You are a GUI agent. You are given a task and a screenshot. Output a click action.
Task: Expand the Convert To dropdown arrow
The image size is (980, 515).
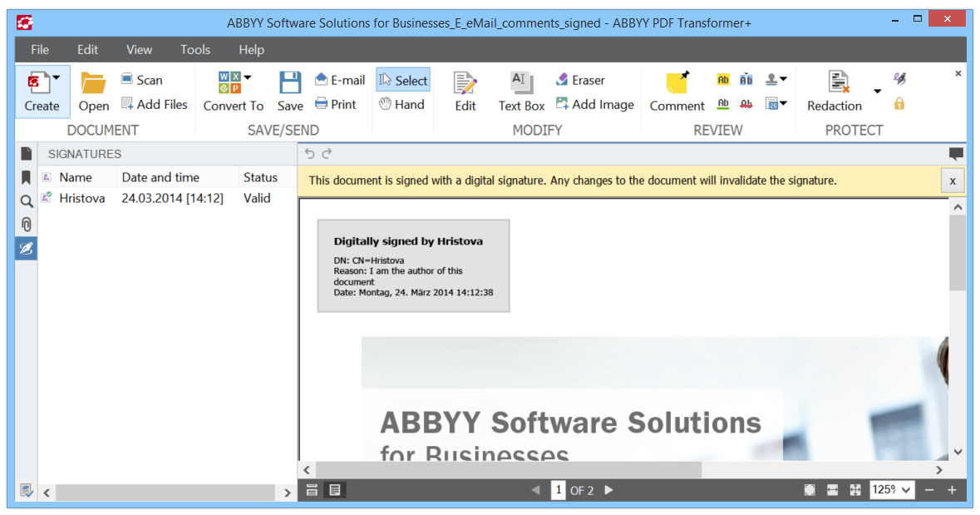click(248, 77)
